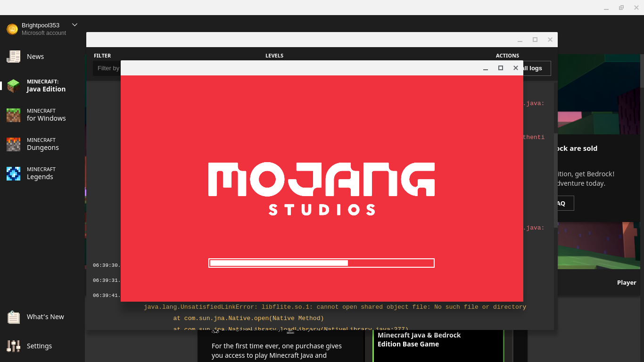This screenshot has width=644, height=362.
Task: Click the FILTER heading in log window
Action: point(102,56)
